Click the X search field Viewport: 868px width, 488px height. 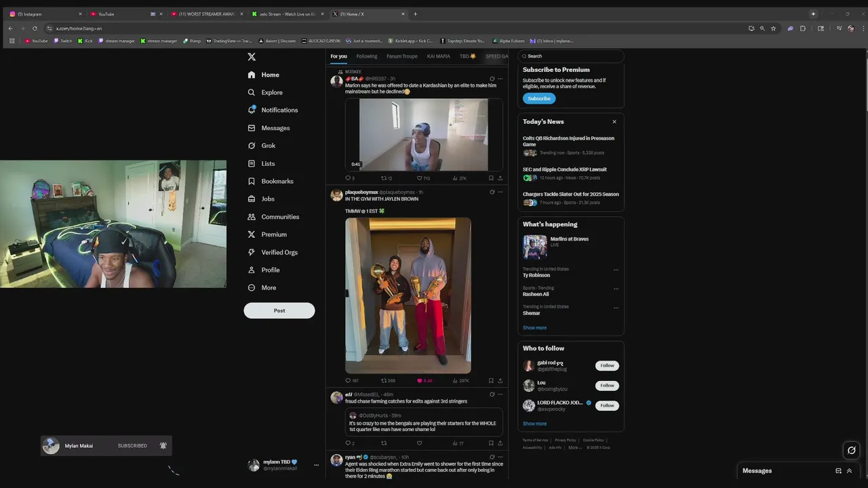pyautogui.click(x=571, y=56)
